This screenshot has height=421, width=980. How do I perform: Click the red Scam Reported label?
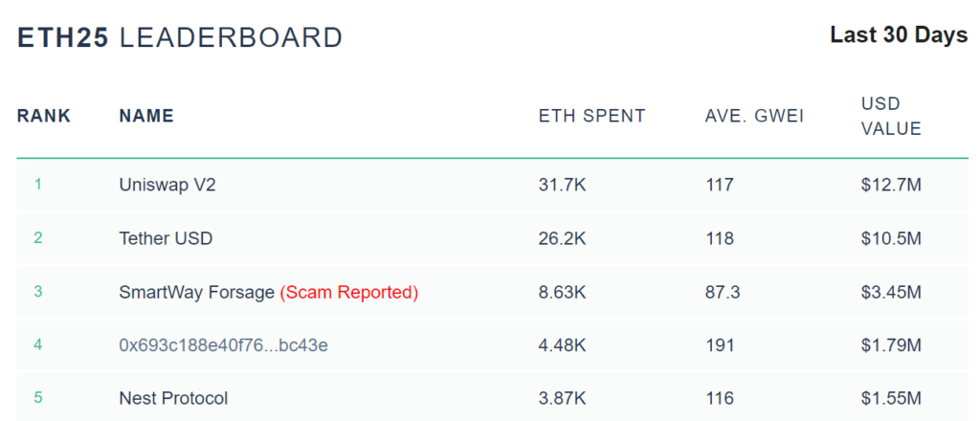click(x=348, y=292)
